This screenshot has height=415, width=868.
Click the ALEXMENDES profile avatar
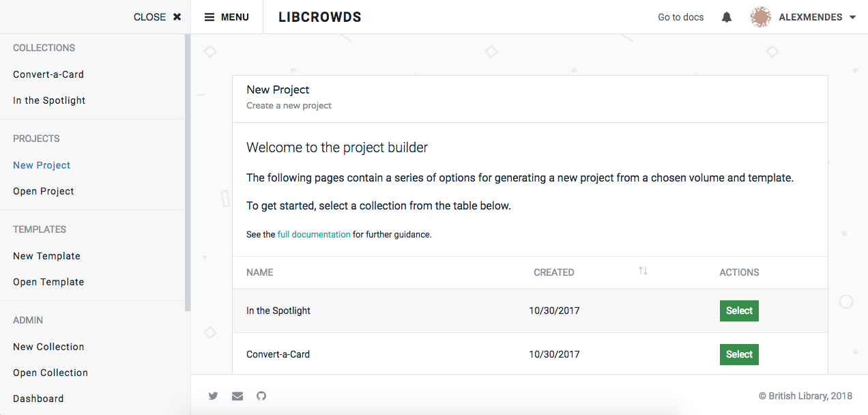tap(759, 16)
